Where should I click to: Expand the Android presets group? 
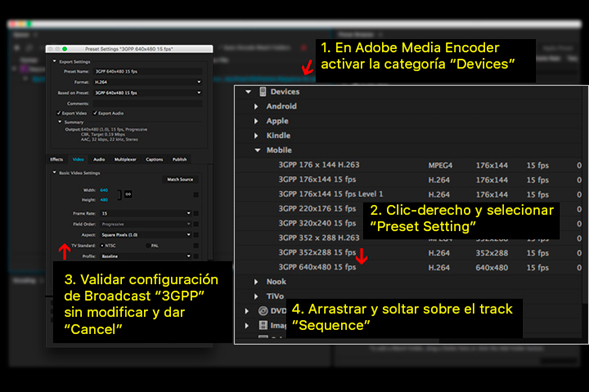click(x=256, y=107)
